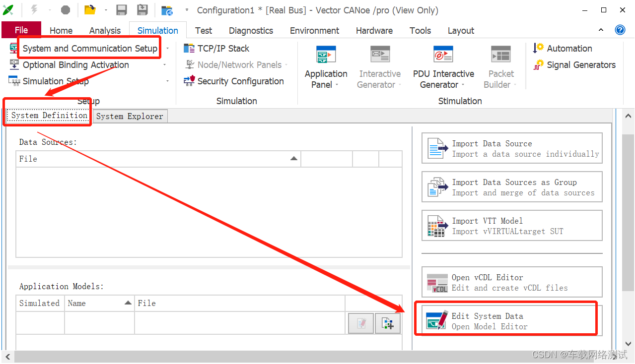Image resolution: width=635 pixels, height=364 pixels.
Task: Click the Import Data Source button
Action: point(512,148)
